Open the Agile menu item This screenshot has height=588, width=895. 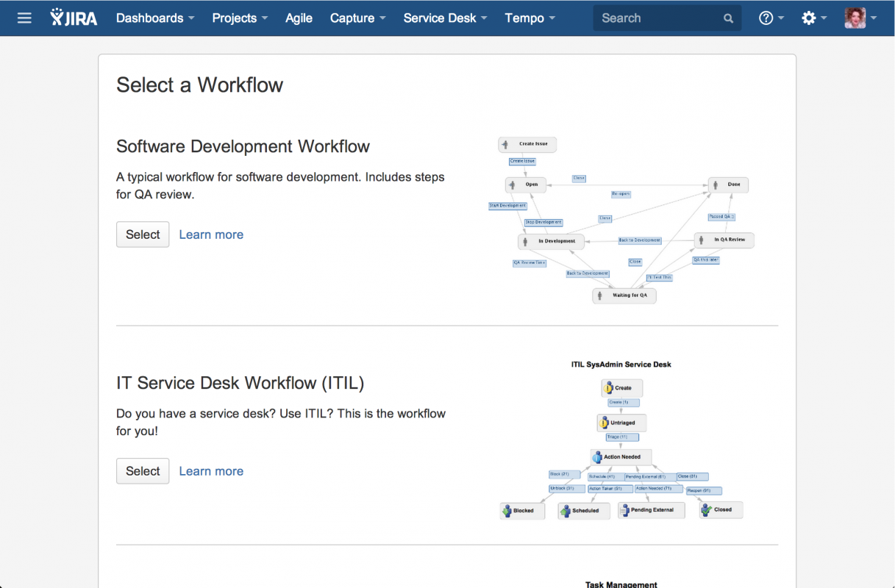pos(299,18)
